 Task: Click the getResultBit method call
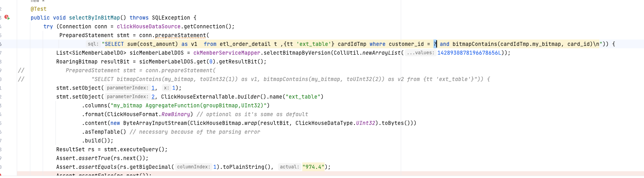tap(241, 61)
